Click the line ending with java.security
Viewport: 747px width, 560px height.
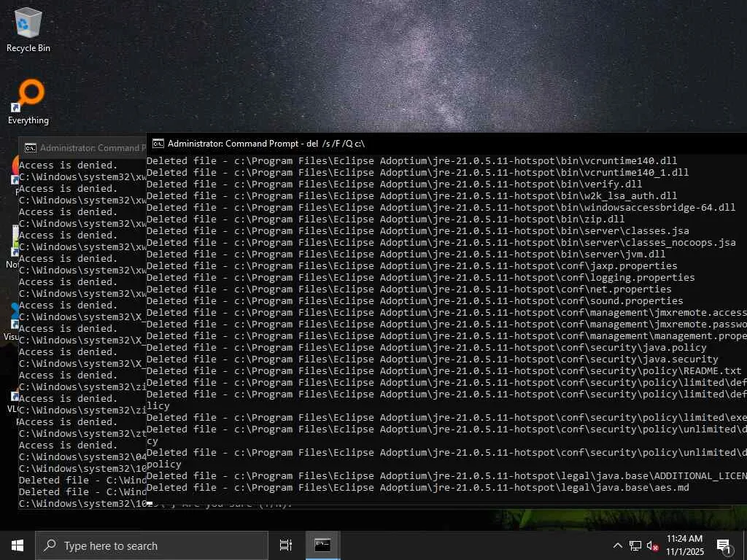[x=432, y=359]
